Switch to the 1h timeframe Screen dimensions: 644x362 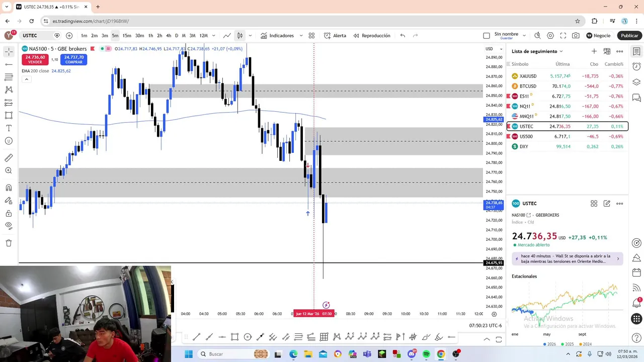click(150, 36)
